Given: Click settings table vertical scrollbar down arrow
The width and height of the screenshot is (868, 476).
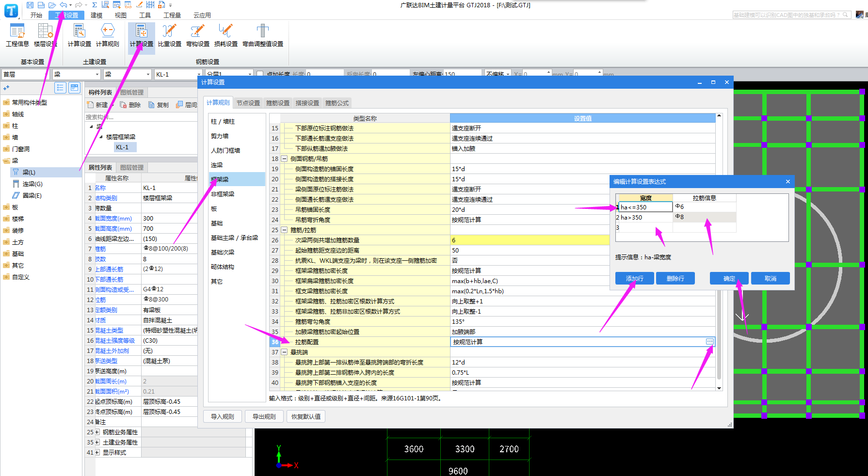Looking at the screenshot, I should pos(719,388).
